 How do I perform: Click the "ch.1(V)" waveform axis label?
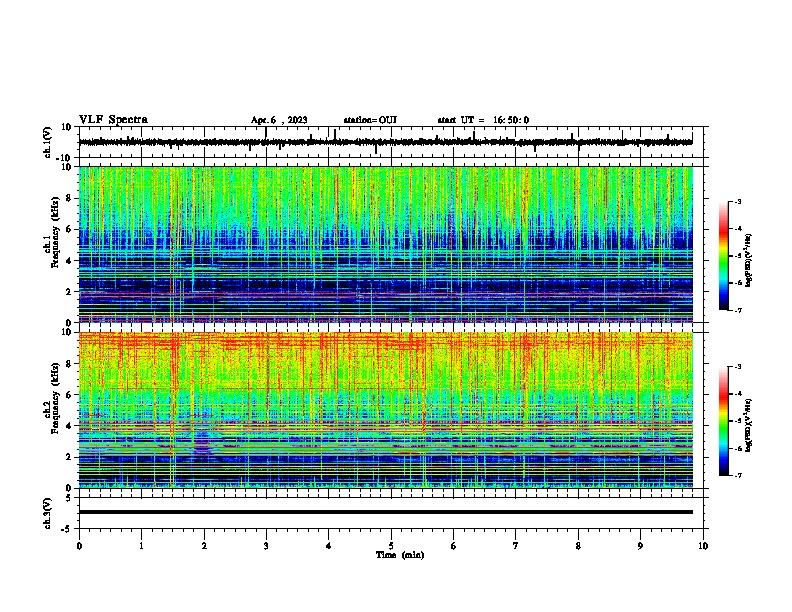47,142
